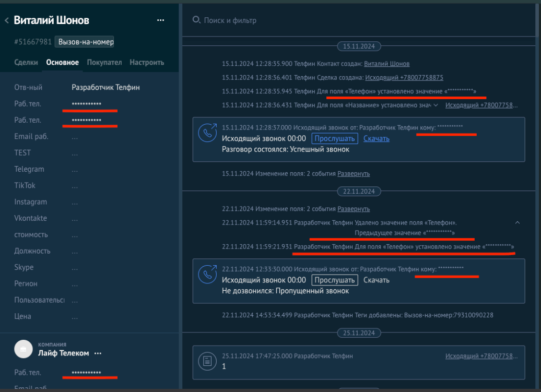
Task: Open the three-dot menu beside Лайф Телеком
Action: click(x=98, y=353)
